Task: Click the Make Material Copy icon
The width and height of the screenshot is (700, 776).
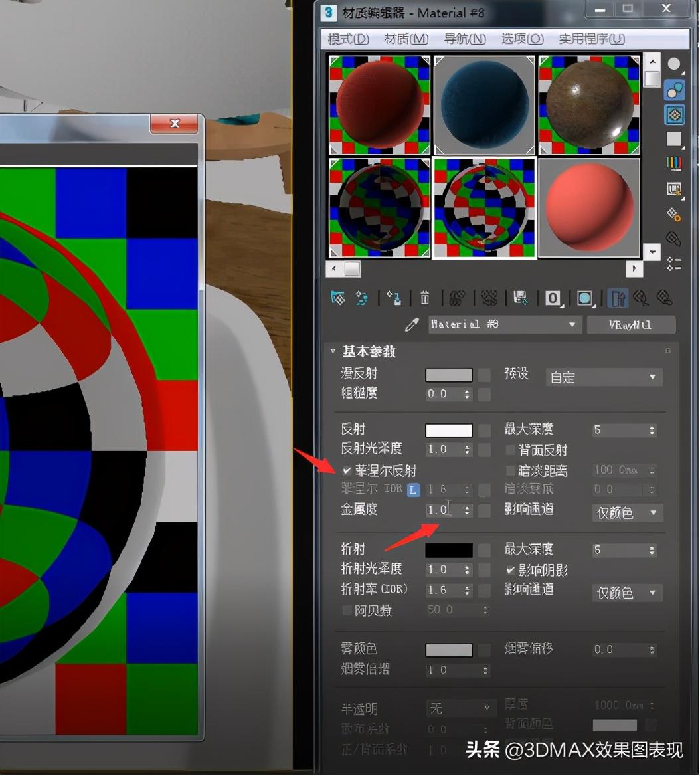Action: click(457, 298)
